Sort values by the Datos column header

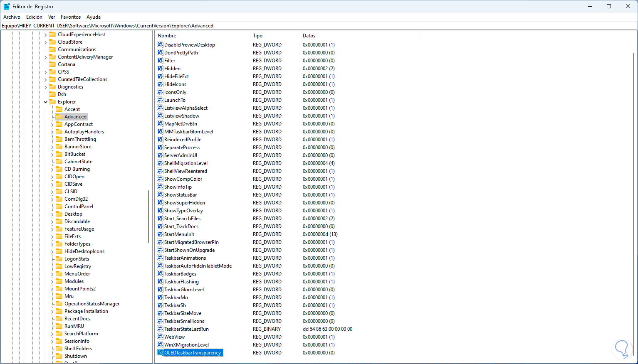[360, 36]
